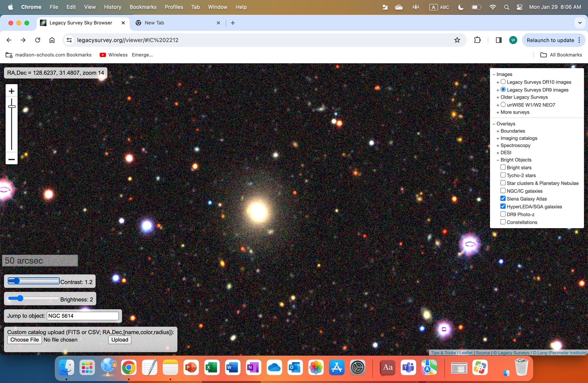This screenshot has height=383, width=588.
Task: Reload the page using the refresh icon
Action: pyautogui.click(x=38, y=40)
